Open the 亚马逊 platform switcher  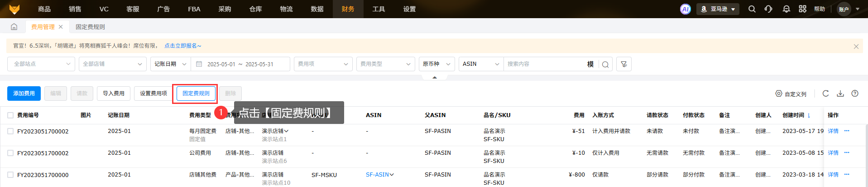pyautogui.click(x=718, y=9)
